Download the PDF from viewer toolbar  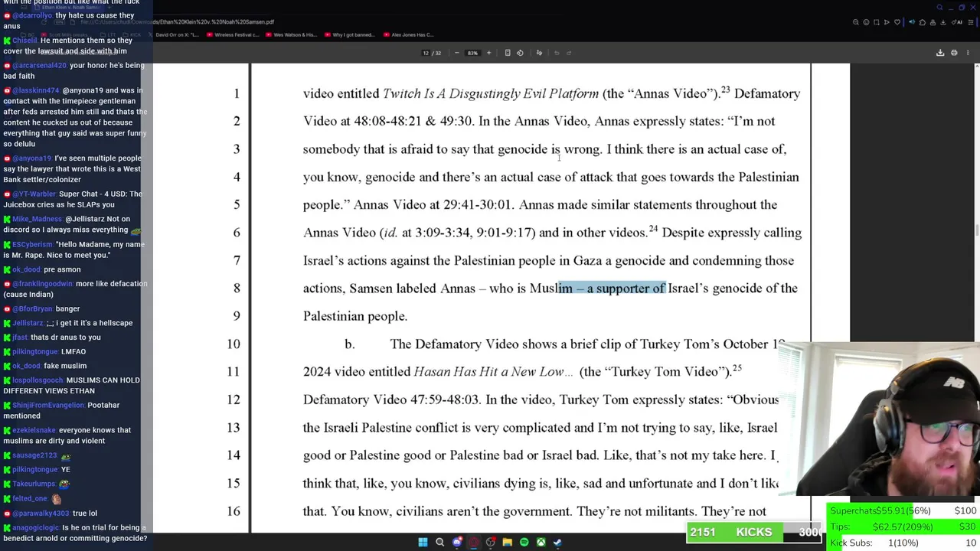(x=940, y=53)
